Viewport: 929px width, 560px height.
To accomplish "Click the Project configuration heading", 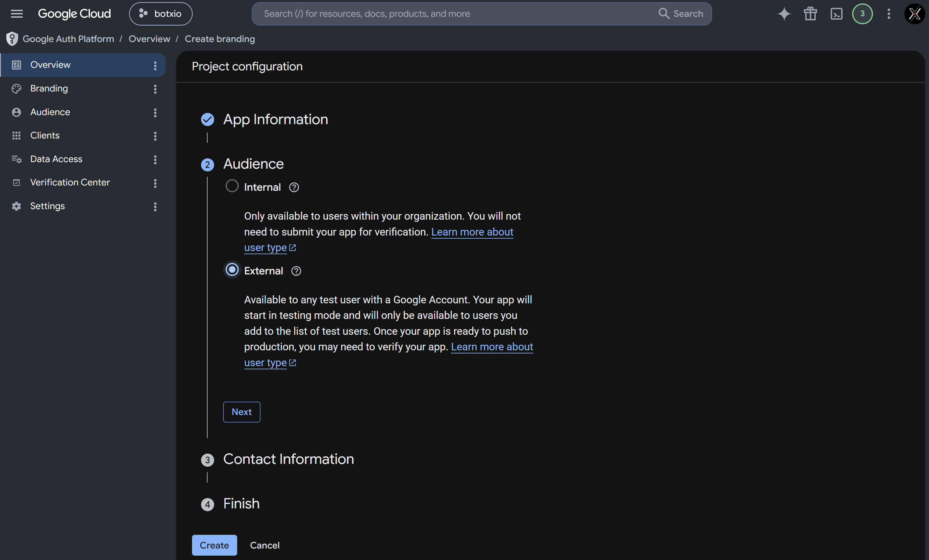I will [x=247, y=67].
